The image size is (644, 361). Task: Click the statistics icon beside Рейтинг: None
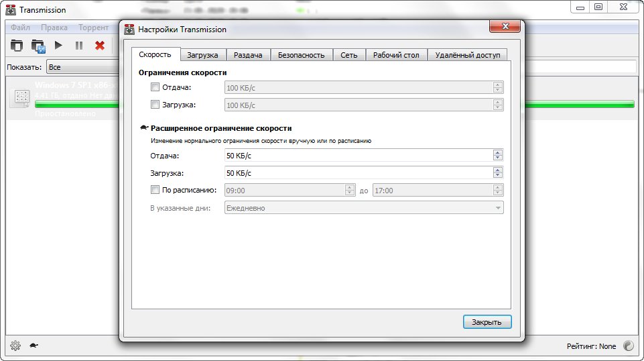pyautogui.click(x=629, y=346)
